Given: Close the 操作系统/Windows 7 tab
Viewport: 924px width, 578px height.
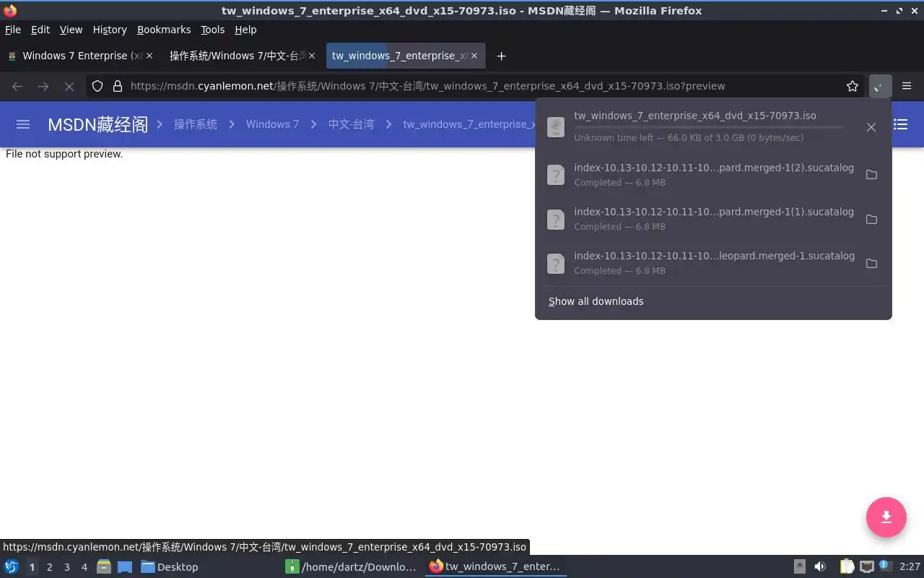Looking at the screenshot, I should [312, 56].
